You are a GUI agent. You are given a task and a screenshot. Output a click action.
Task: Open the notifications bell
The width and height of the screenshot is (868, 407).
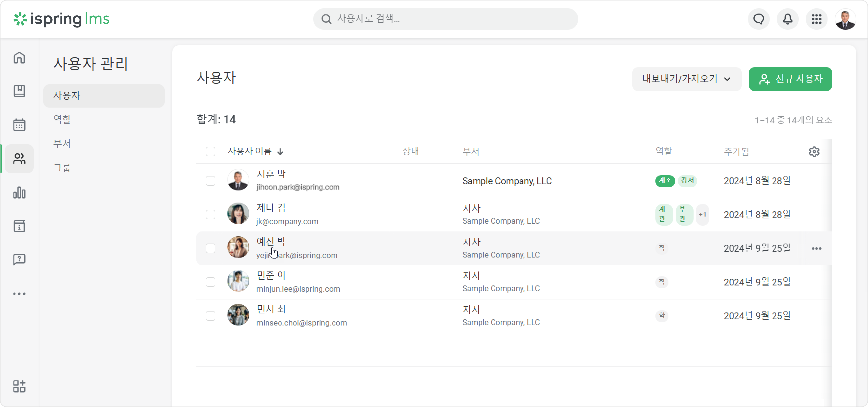tap(788, 19)
